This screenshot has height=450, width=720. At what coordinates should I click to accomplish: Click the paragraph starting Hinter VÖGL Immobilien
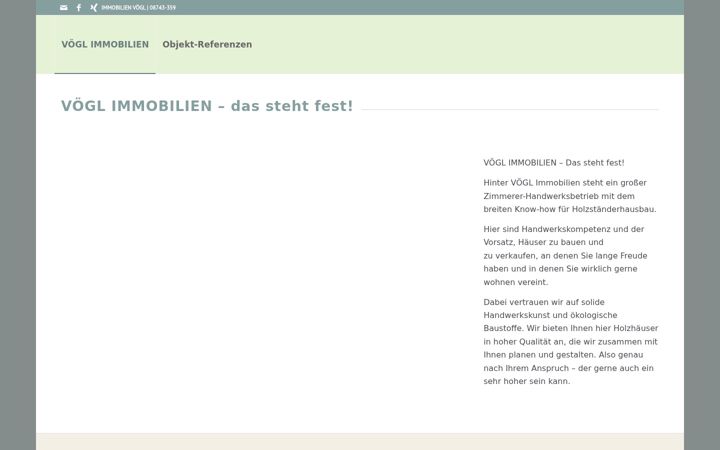pos(570,196)
